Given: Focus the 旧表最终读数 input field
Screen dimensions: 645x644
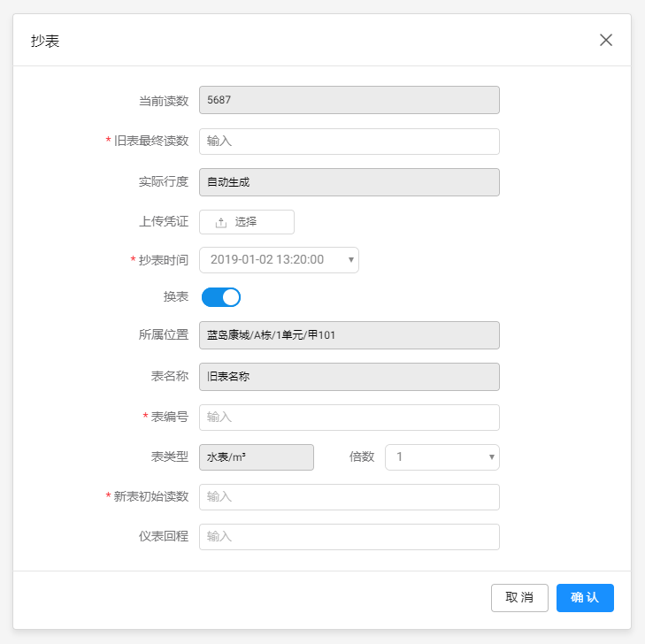Looking at the screenshot, I should click(x=349, y=142).
